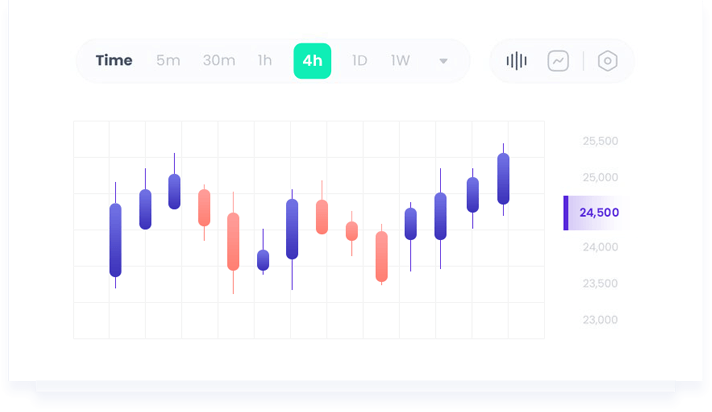Click the 23,000 price axis label
Screen dimensions: 712x412
[x=600, y=320]
